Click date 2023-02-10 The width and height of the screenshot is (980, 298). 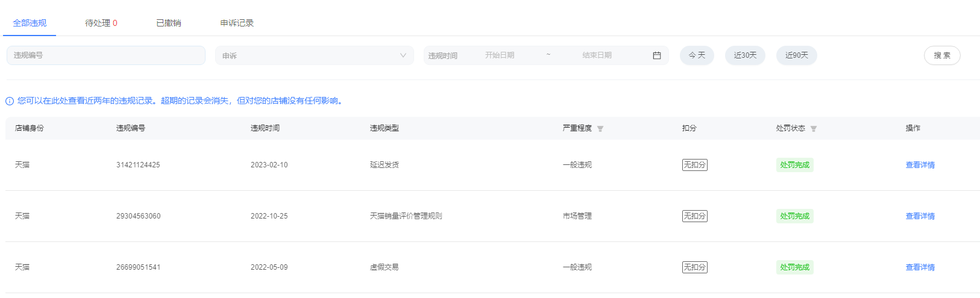(x=269, y=165)
